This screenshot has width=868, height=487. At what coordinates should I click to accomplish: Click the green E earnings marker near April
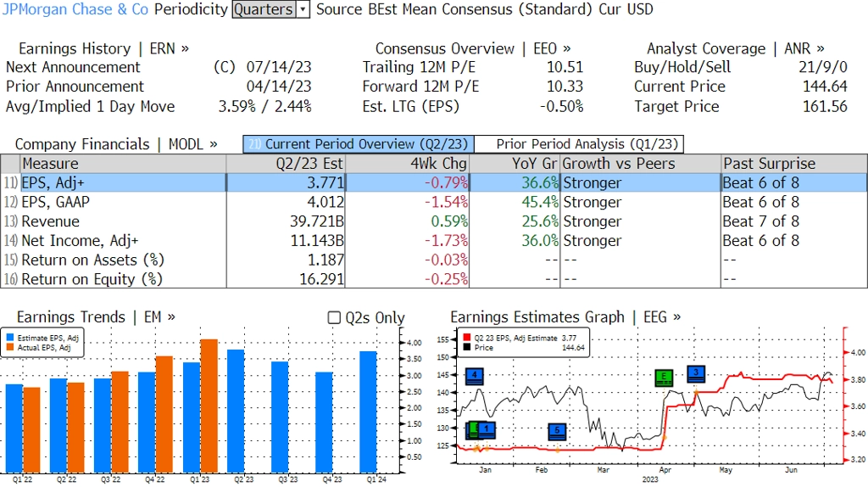tap(664, 378)
